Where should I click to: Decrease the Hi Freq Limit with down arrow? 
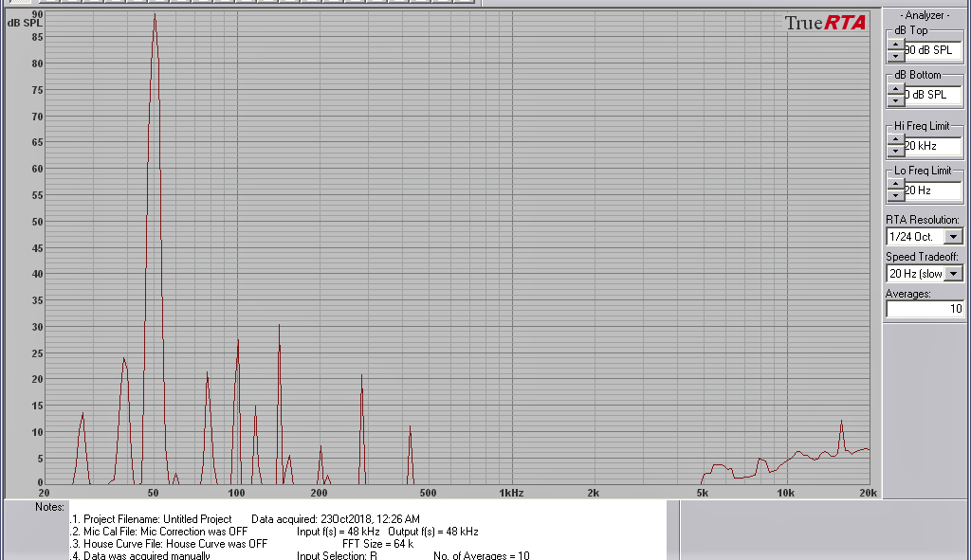(895, 152)
